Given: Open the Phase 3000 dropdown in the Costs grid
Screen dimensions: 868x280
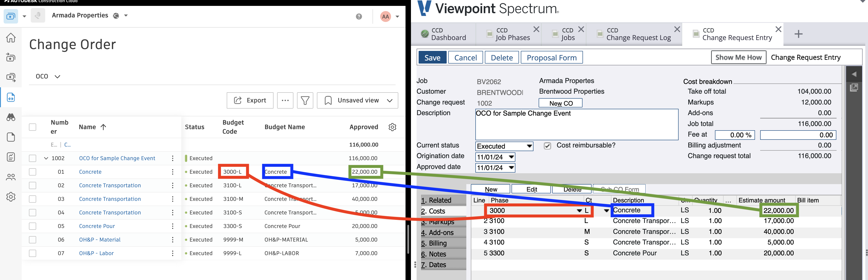Looking at the screenshot, I should [579, 211].
